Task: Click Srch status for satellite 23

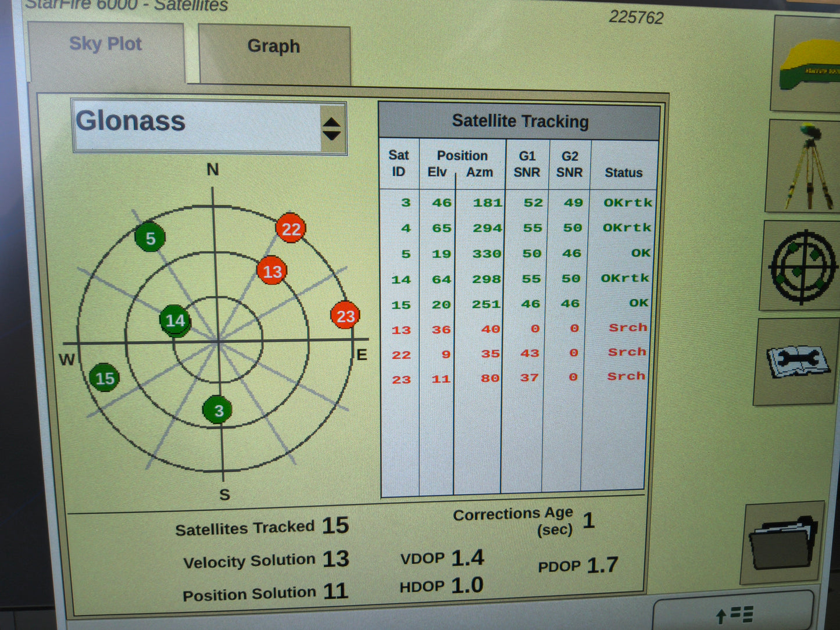Action: [626, 376]
